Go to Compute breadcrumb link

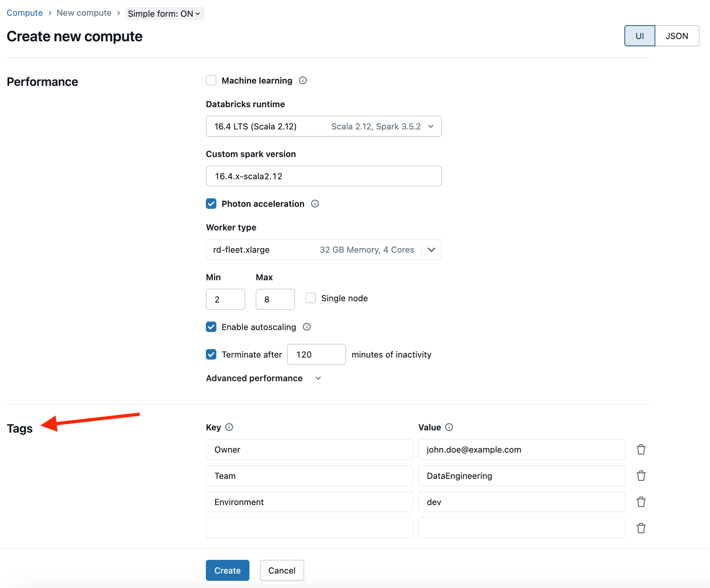(x=25, y=13)
